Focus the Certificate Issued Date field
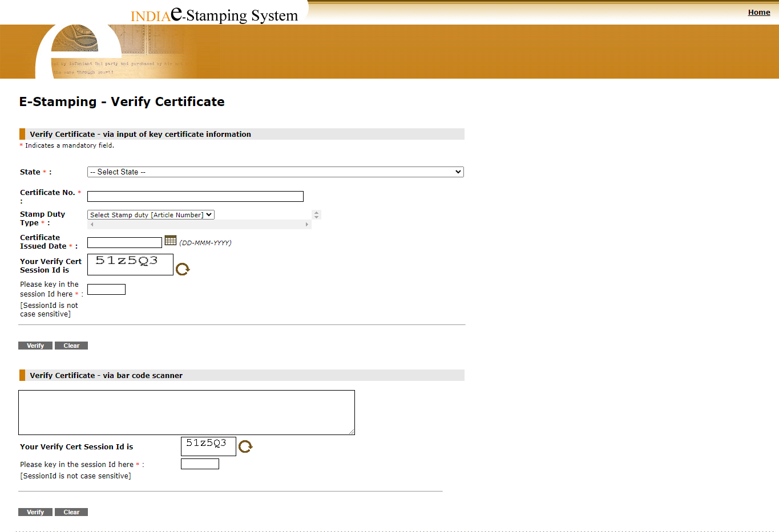 124,243
